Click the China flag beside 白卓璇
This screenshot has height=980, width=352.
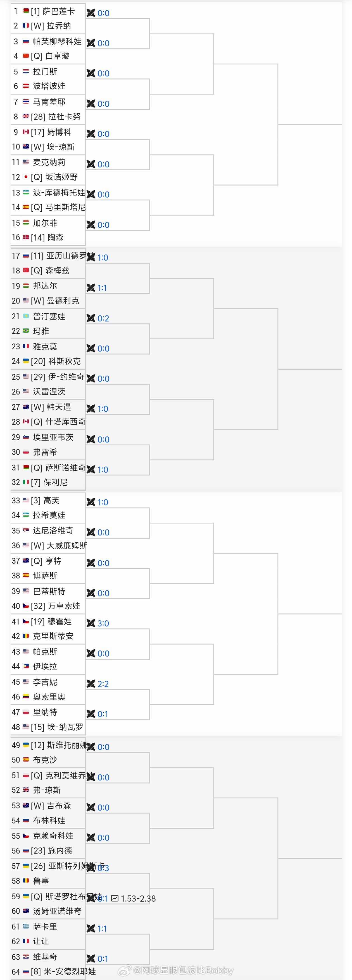[26, 56]
